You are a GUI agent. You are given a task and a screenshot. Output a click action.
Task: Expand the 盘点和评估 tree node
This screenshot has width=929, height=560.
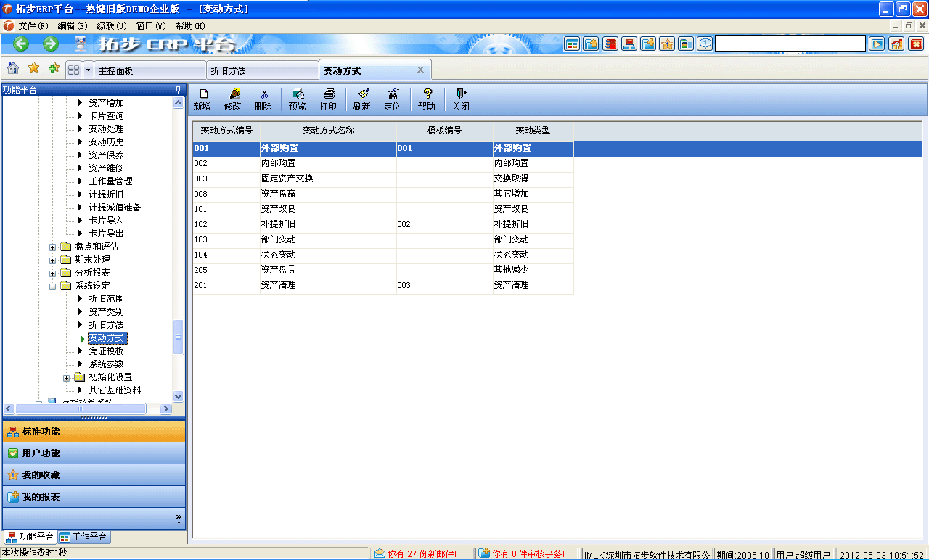(52, 247)
